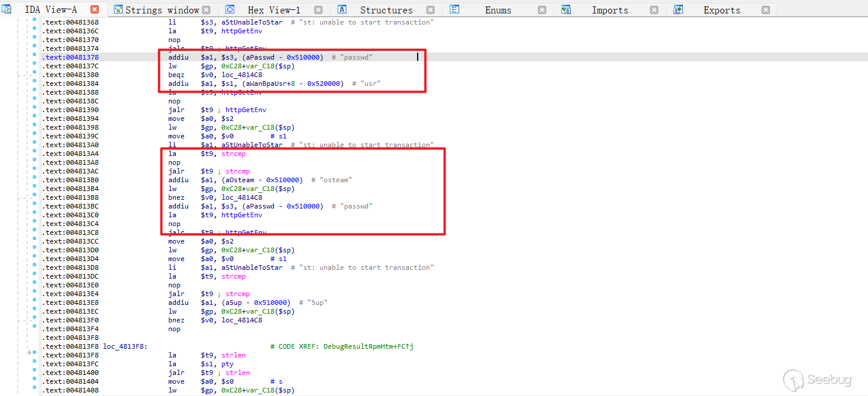Close the Strings window tab
The height and width of the screenshot is (396, 868).
(206, 10)
